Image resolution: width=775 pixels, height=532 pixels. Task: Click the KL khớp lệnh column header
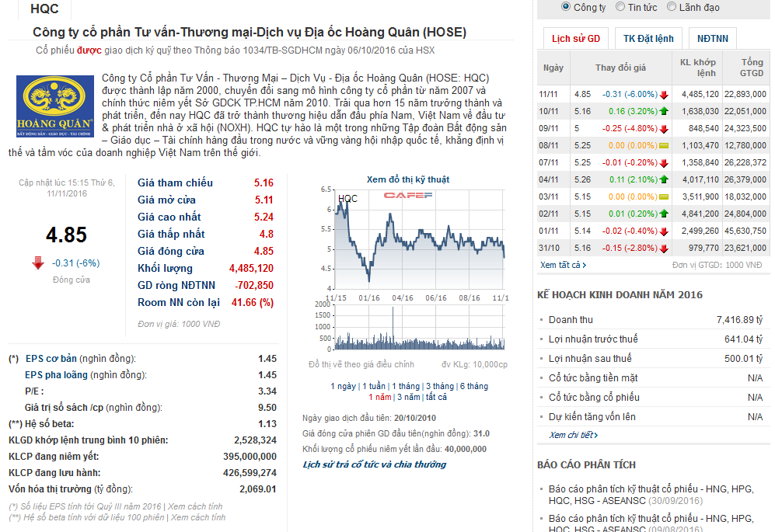coord(697,68)
